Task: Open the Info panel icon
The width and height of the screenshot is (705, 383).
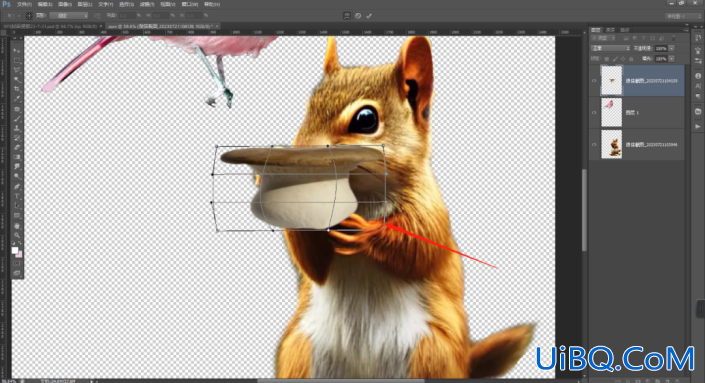Action: pyautogui.click(x=698, y=76)
